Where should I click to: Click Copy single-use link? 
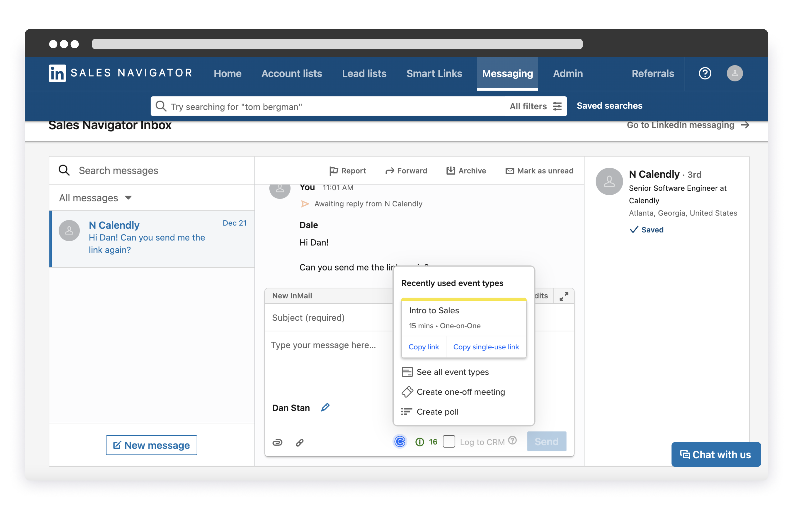tap(486, 347)
